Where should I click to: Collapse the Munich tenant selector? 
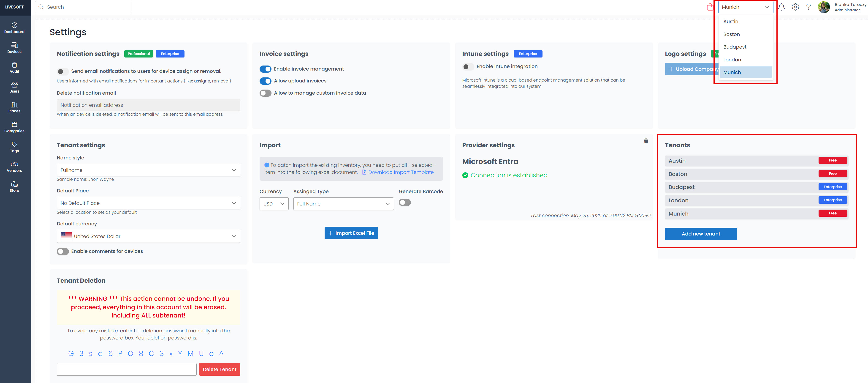pos(745,7)
